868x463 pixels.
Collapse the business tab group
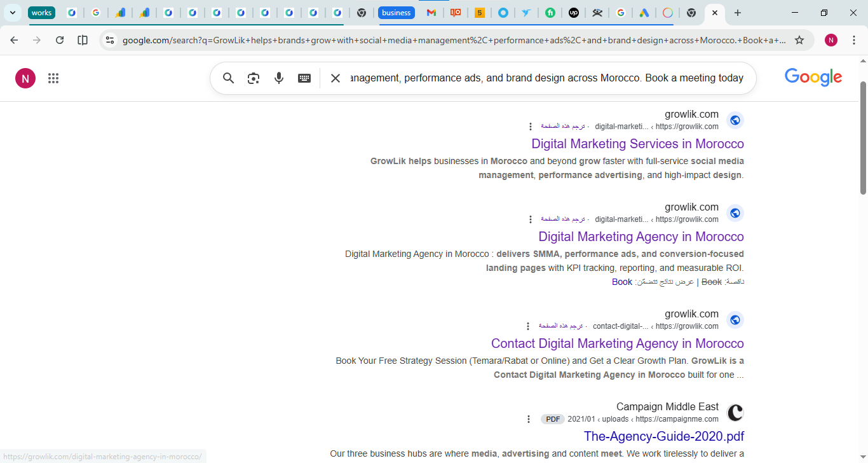point(397,13)
